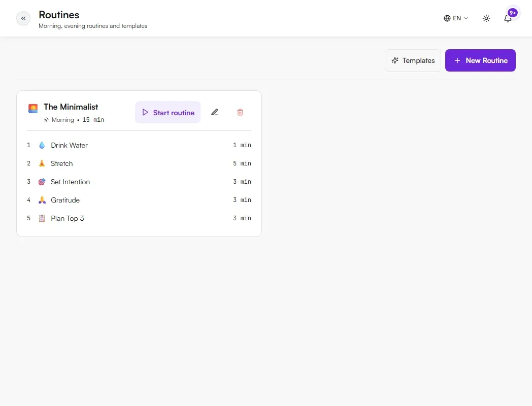Open EN language dropdown
The image size is (532, 406).
coord(456,18)
